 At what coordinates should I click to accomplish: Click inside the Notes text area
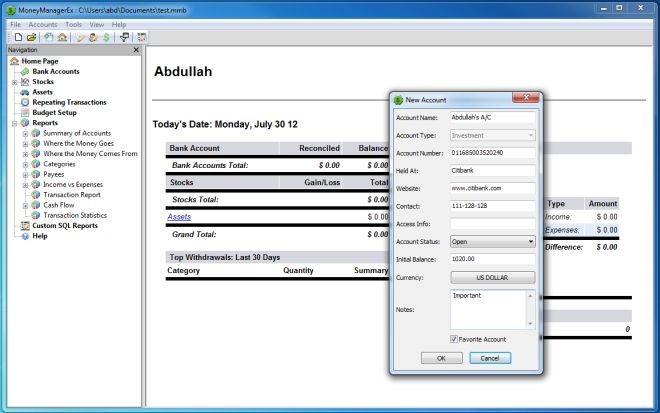(488, 309)
